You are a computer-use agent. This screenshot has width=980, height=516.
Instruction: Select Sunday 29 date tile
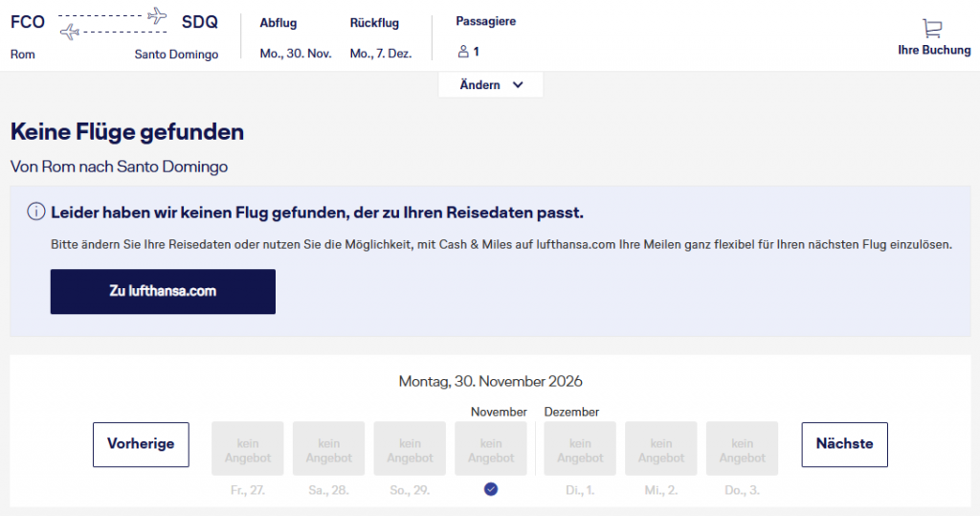click(410, 448)
